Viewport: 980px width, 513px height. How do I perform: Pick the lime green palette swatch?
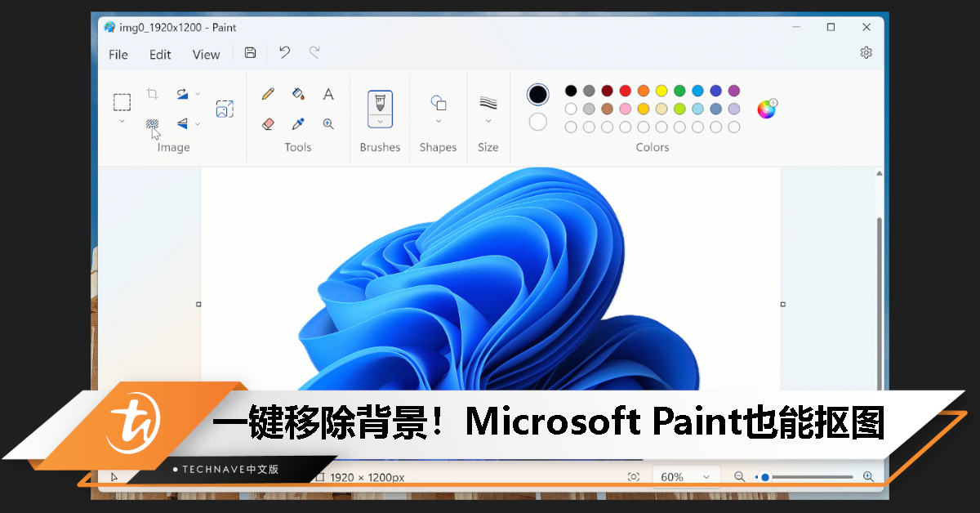(x=679, y=109)
